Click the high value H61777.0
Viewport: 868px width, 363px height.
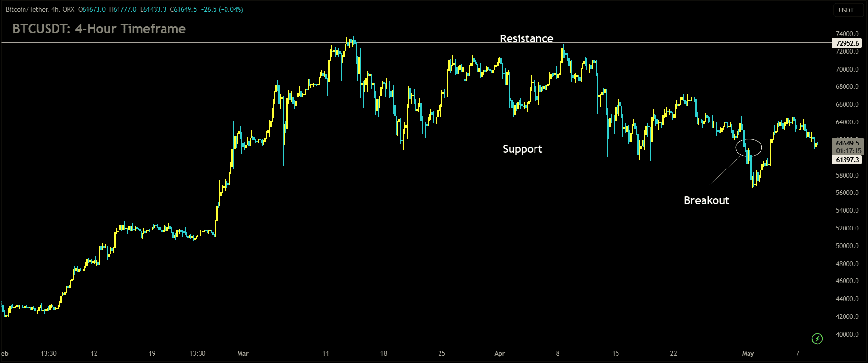123,9
